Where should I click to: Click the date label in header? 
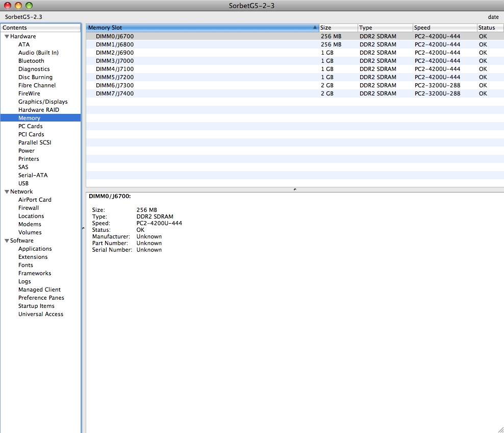tap(493, 17)
